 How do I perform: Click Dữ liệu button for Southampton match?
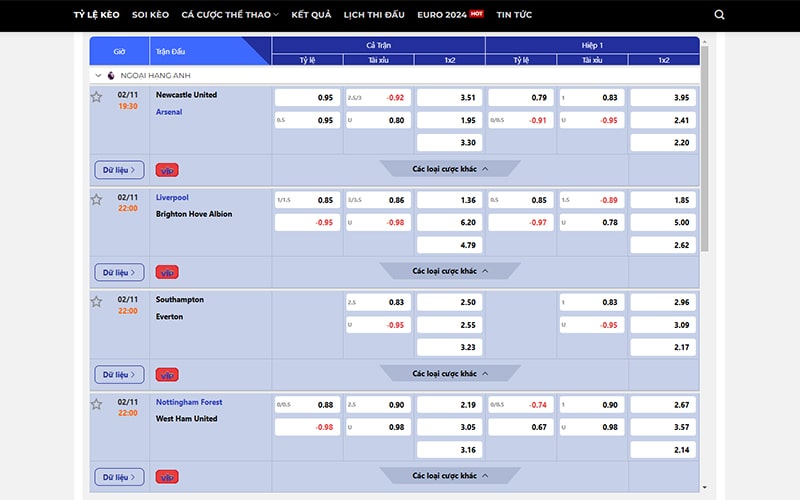click(119, 374)
